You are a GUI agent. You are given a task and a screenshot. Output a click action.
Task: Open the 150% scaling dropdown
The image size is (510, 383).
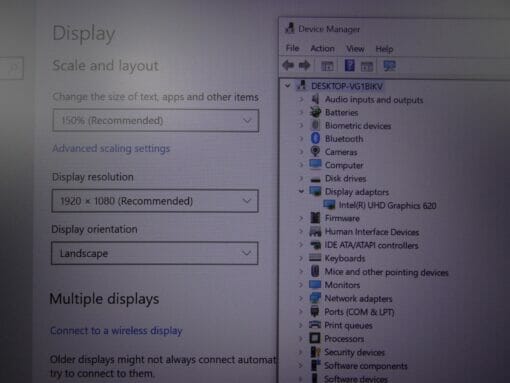(156, 120)
